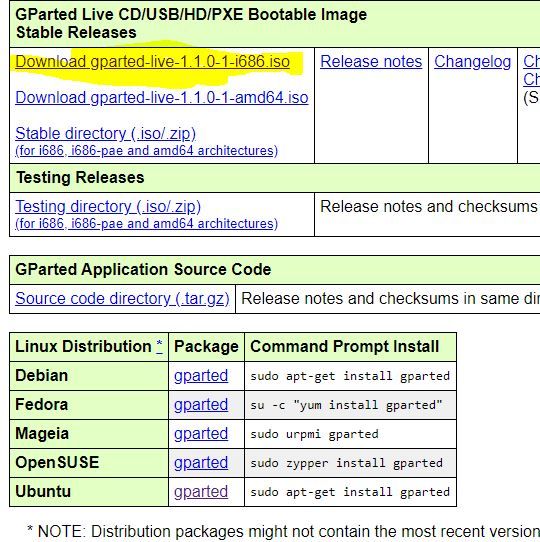Click the 'Mageia' distribution cell

(x=89, y=434)
